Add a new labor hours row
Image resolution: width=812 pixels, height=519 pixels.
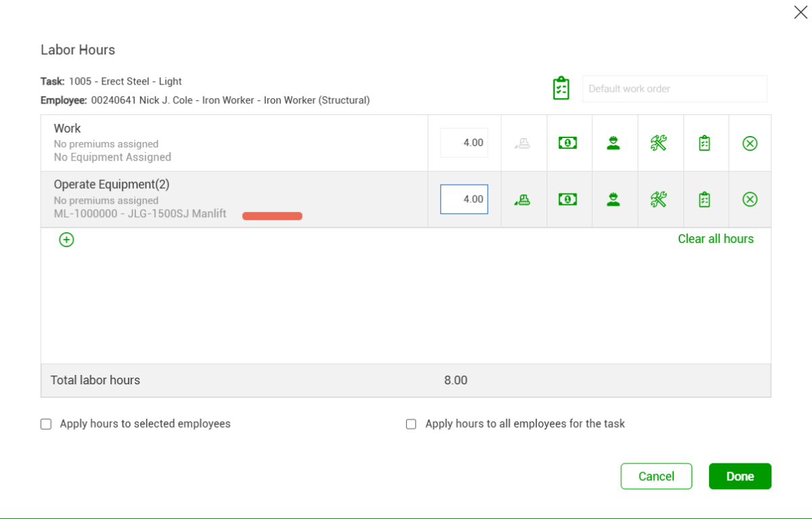point(66,240)
